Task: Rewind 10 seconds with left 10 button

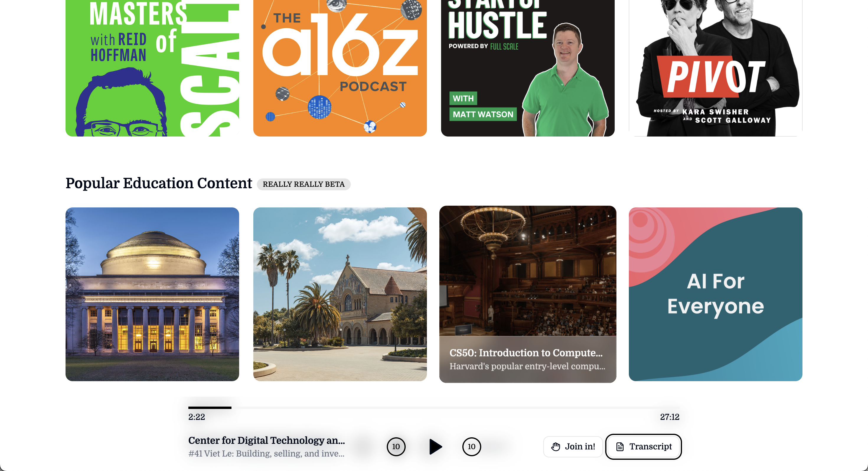Action: (396, 446)
